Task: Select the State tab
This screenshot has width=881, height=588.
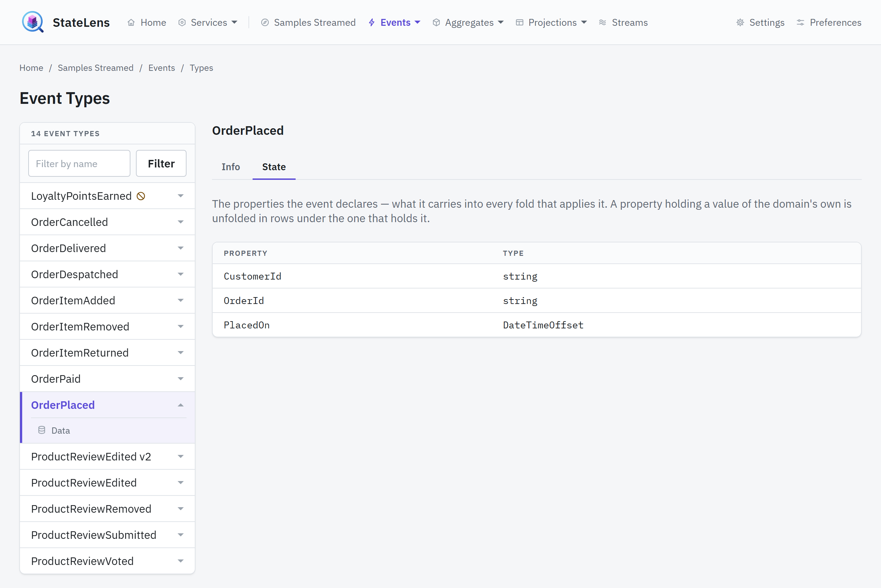Action: tap(274, 167)
